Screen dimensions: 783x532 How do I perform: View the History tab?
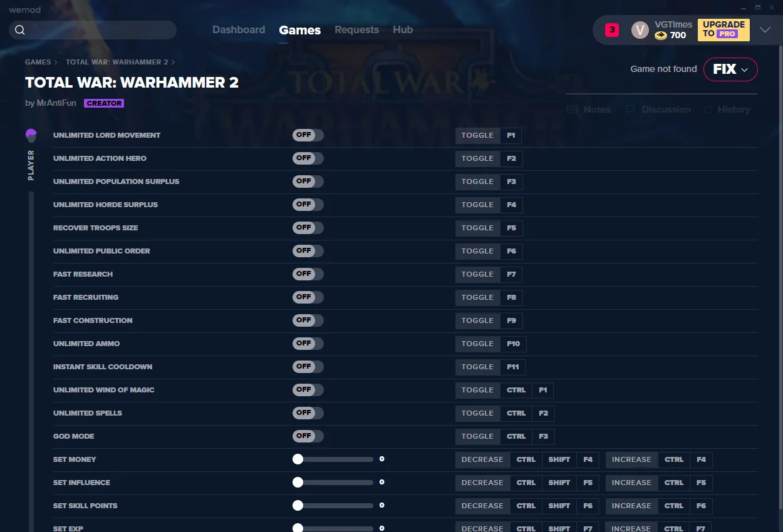coord(727,110)
